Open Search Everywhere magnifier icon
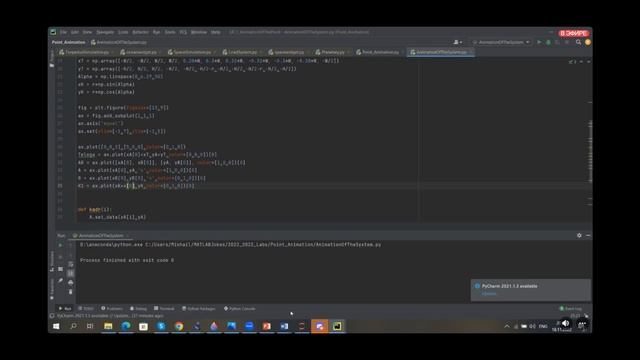Screen dimensions: 640x360 tap(578, 42)
